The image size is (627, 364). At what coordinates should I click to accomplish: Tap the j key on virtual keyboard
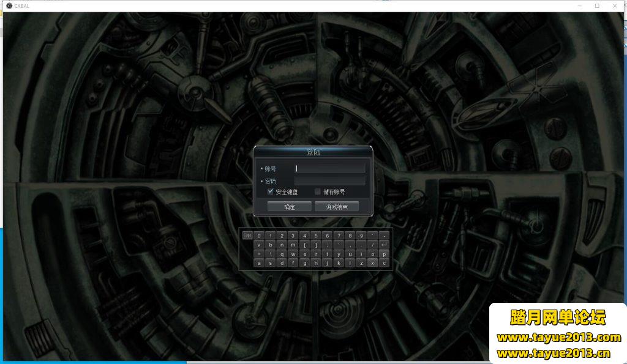(328, 263)
